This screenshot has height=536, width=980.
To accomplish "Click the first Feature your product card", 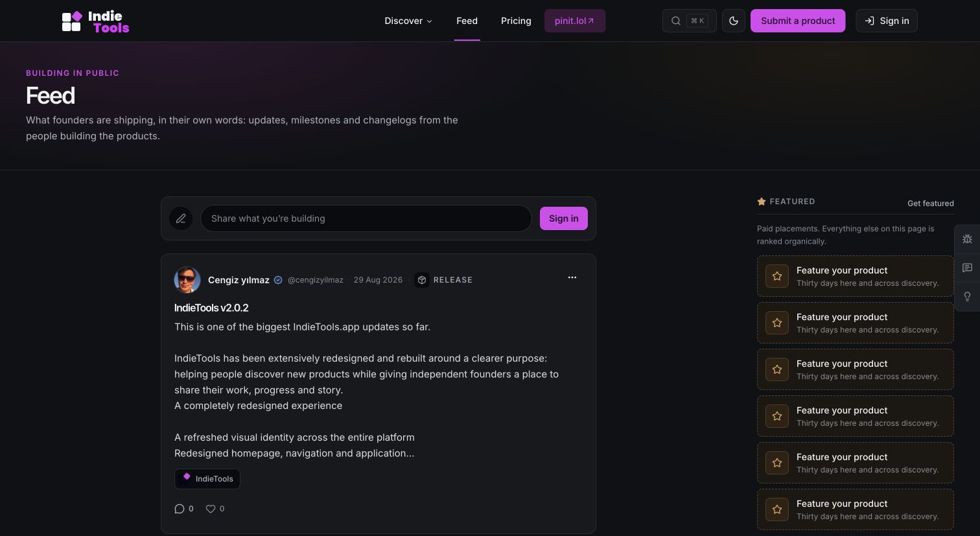I will [x=856, y=276].
